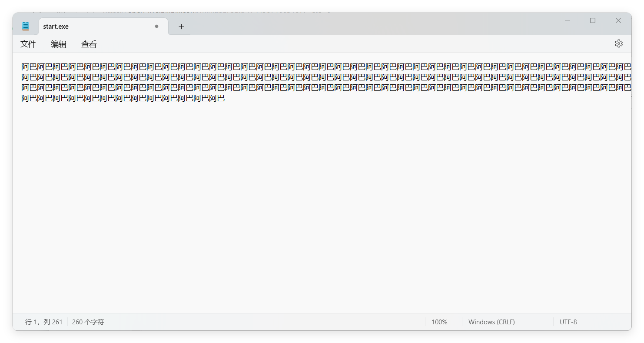Click inside the text editing area

(x=322, y=183)
